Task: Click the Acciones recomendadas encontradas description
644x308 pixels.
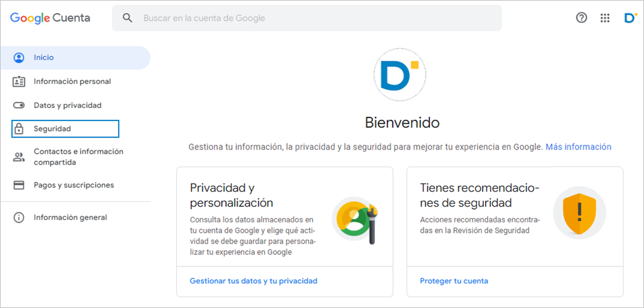Action: (x=480, y=225)
